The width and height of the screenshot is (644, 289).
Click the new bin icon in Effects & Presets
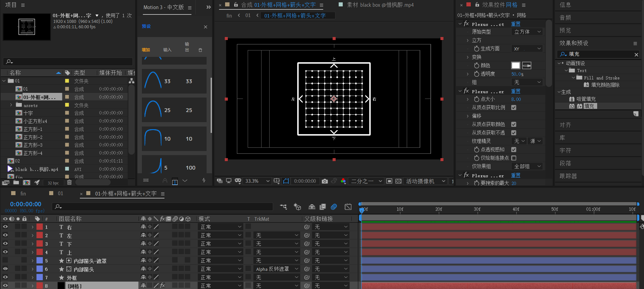pos(636,114)
